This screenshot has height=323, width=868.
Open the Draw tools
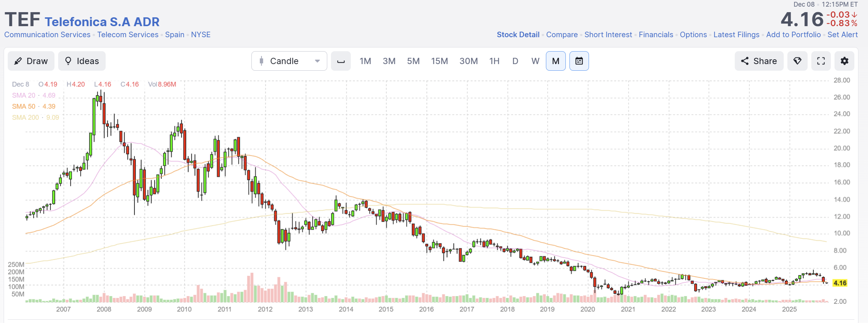tap(31, 61)
